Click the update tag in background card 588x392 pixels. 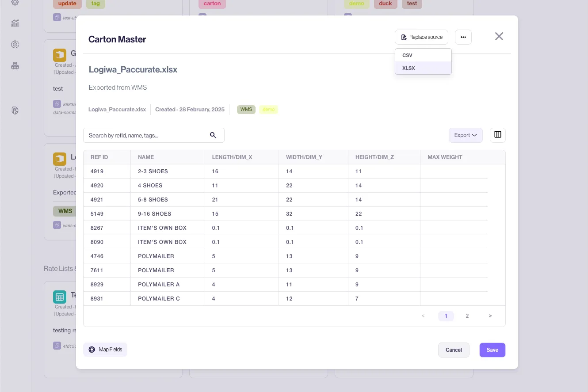67,4
